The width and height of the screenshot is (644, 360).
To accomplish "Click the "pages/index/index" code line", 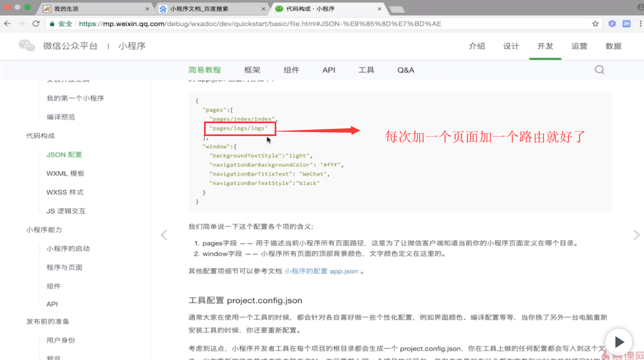I will pyautogui.click(x=244, y=119).
